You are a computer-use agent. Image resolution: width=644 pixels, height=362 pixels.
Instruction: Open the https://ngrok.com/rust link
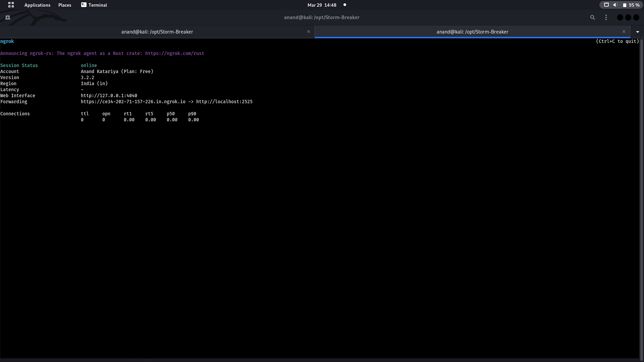click(x=174, y=53)
